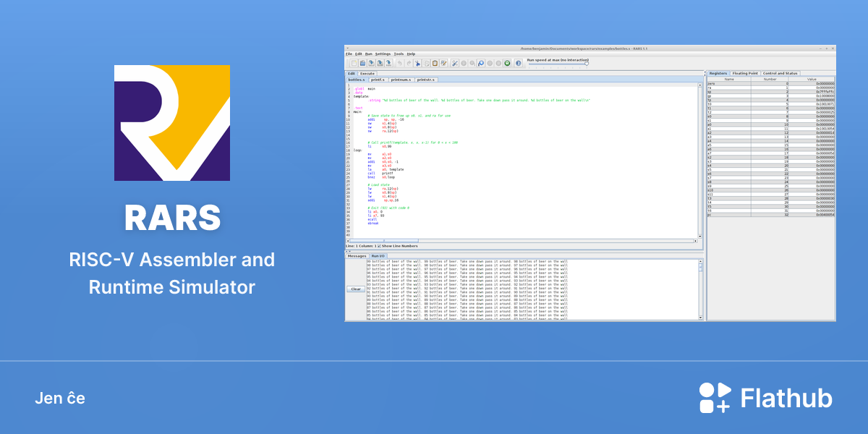868x434 pixels.
Task: Open the Help menu in the menu bar
Action: click(411, 54)
